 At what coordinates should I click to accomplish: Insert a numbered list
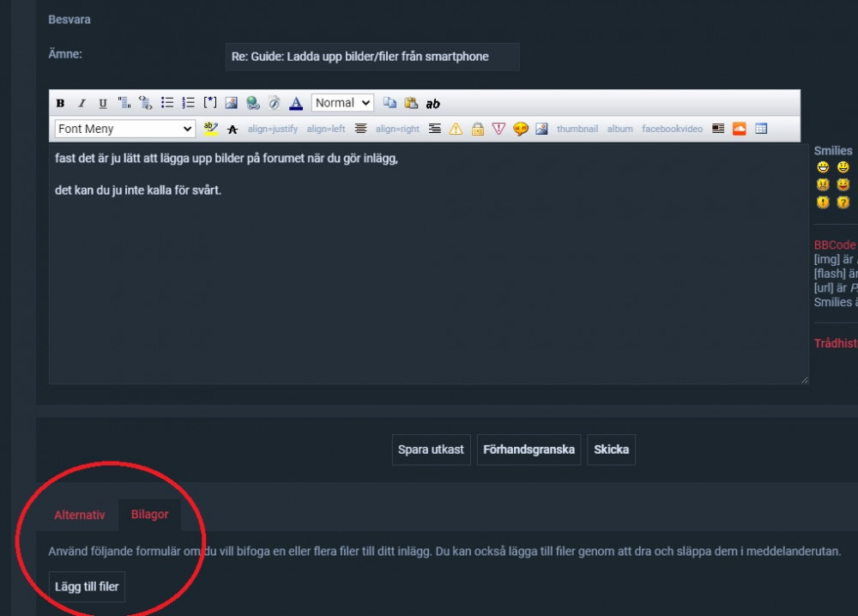click(189, 103)
